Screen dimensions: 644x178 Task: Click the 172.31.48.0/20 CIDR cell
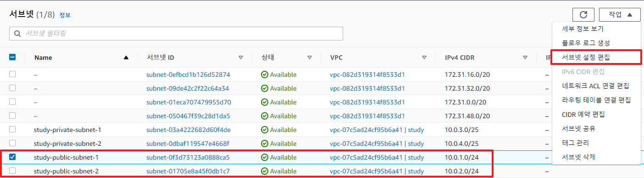click(467, 116)
